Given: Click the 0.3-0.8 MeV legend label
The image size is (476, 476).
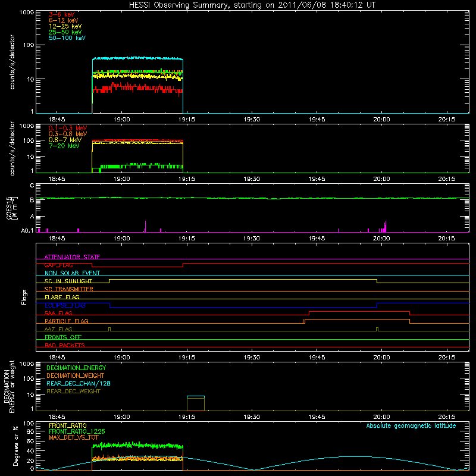Looking at the screenshot, I should click(68, 134).
